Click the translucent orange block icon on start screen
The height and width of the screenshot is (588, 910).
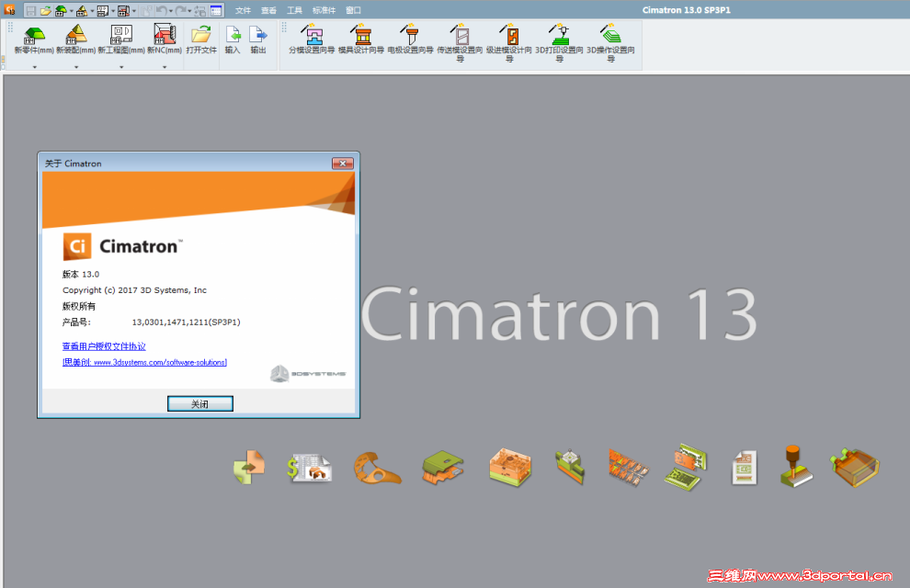tap(855, 467)
